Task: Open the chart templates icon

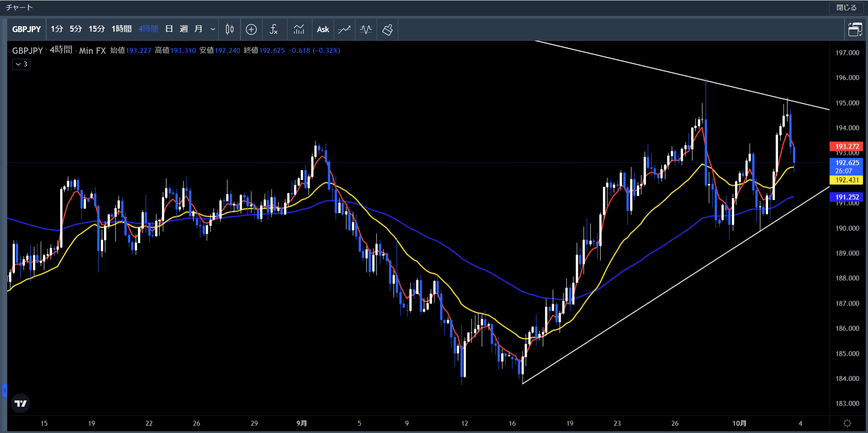Action: pos(299,29)
